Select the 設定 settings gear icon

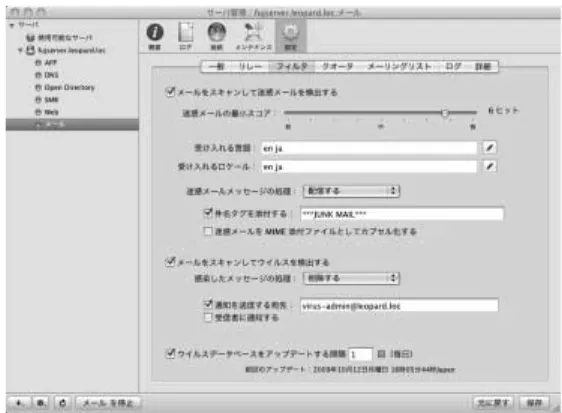(291, 36)
